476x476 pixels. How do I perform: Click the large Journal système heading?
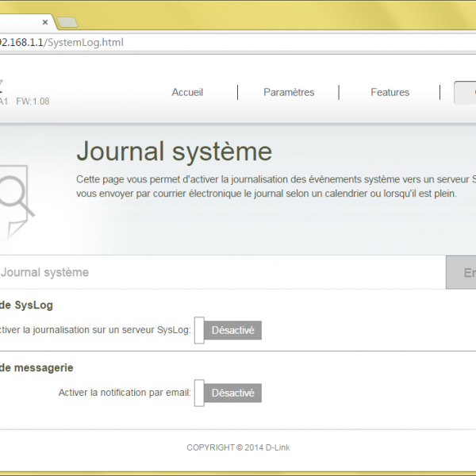[174, 151]
